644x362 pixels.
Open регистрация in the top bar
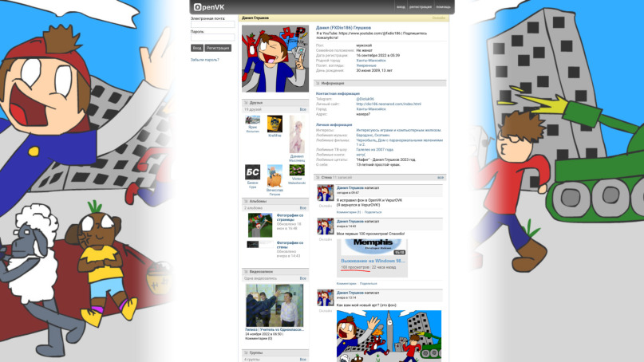421,7
